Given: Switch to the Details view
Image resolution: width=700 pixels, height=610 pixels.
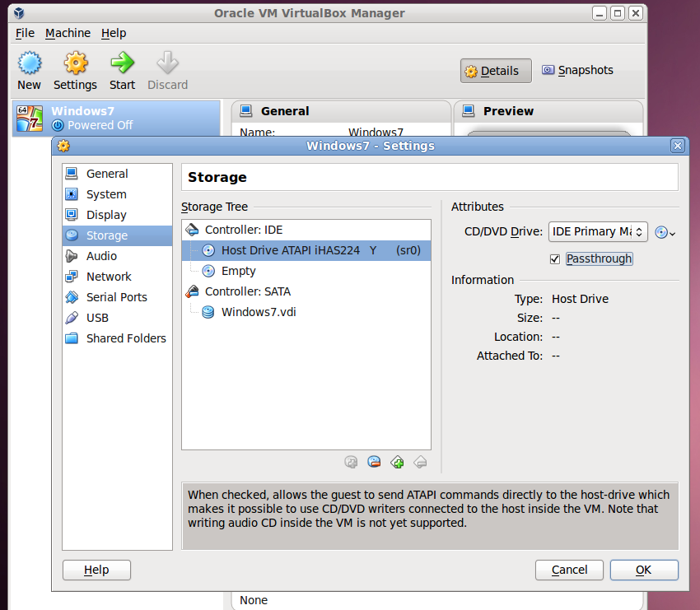Looking at the screenshot, I should (x=496, y=71).
